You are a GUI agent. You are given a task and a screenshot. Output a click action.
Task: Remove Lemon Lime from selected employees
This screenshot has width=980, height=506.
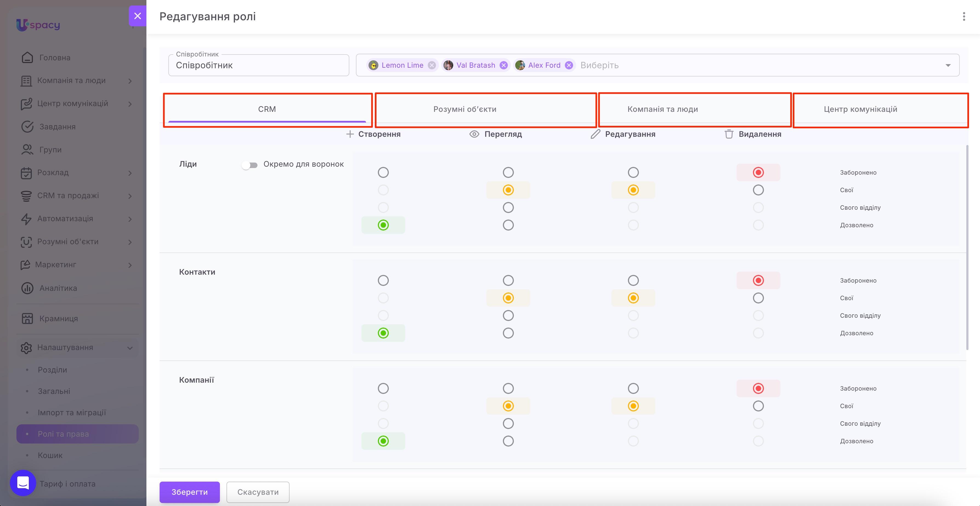pos(431,66)
